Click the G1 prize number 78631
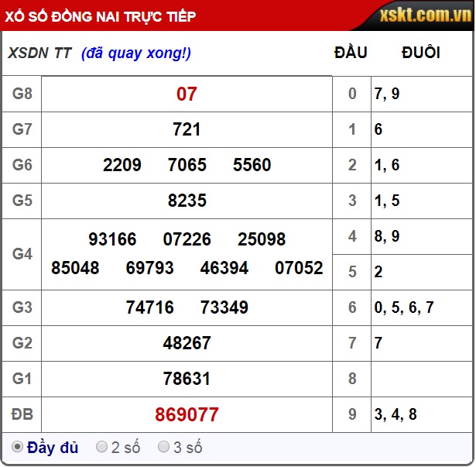The image size is (476, 467). tap(187, 379)
